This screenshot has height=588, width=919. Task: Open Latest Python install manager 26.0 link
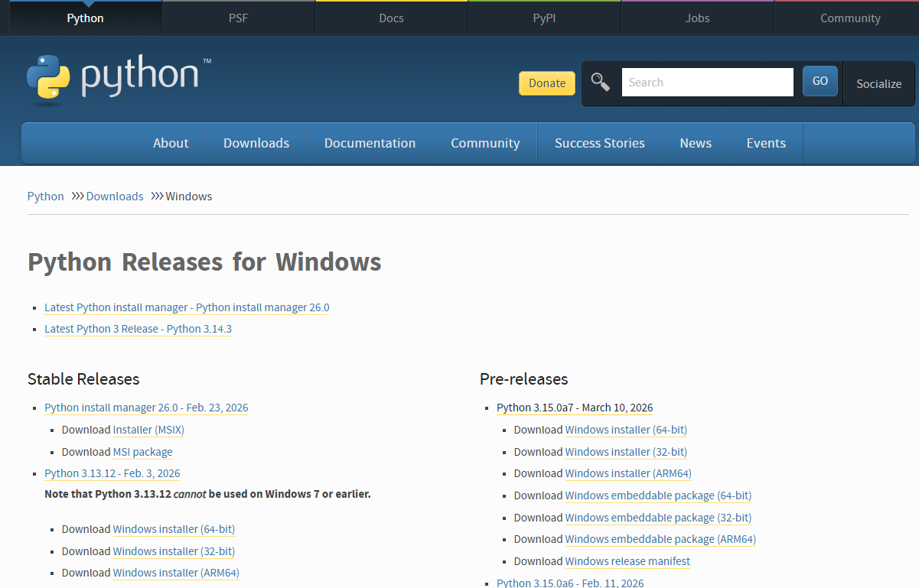tap(187, 307)
